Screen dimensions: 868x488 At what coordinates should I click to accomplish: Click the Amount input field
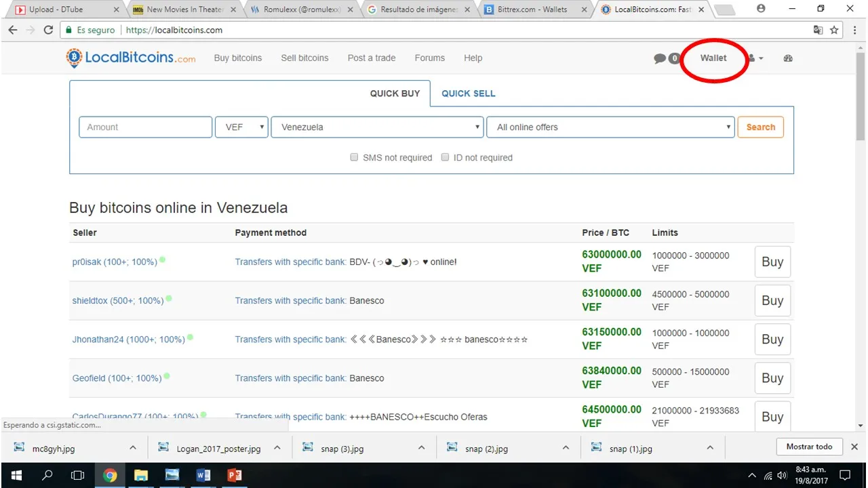point(146,127)
